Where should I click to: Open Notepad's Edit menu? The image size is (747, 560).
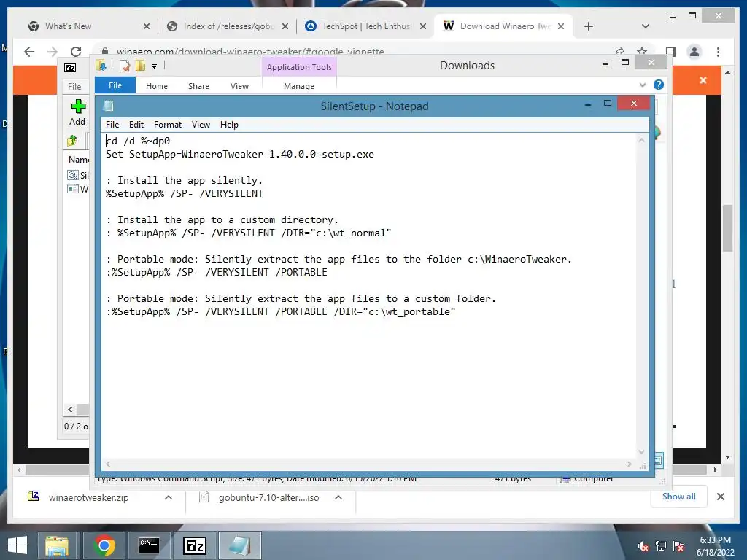(x=136, y=124)
